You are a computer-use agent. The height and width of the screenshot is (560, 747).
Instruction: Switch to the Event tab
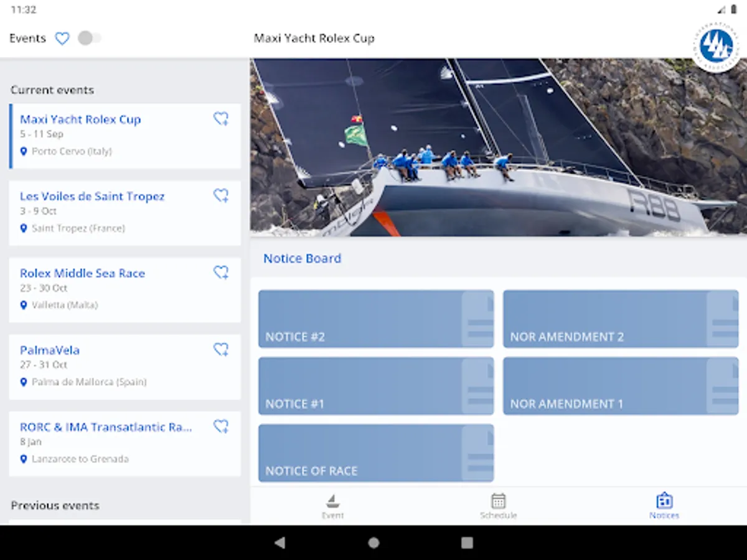click(333, 506)
